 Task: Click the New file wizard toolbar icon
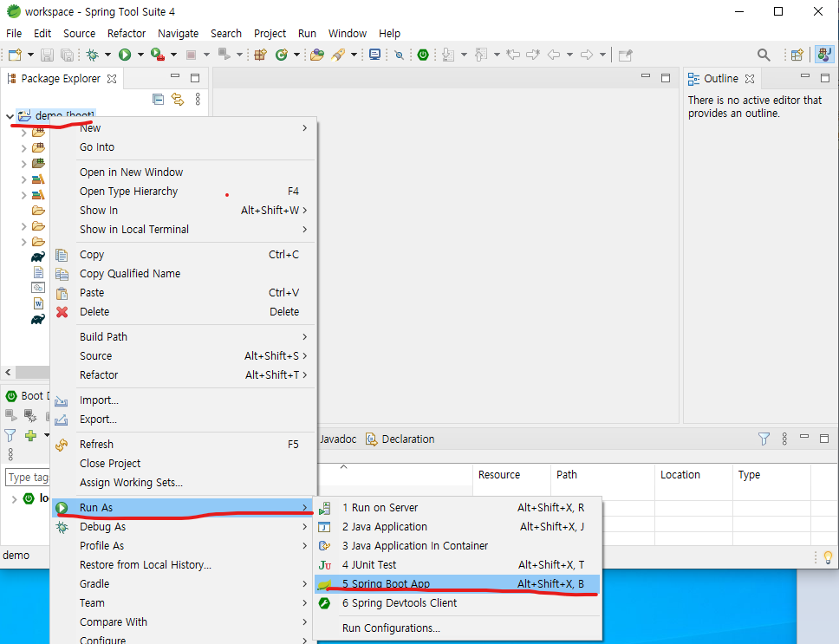point(15,55)
